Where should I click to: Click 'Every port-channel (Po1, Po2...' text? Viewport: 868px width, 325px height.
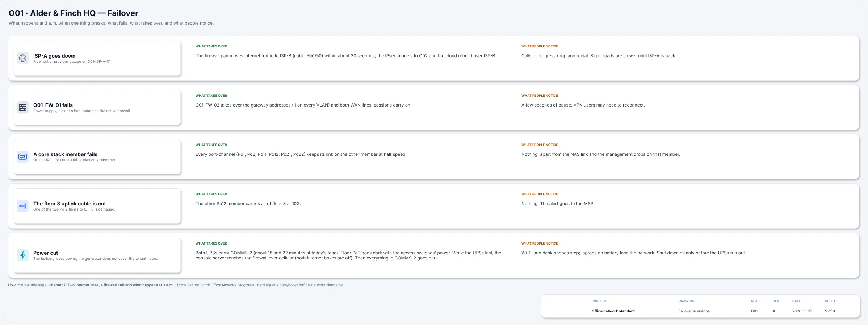(301, 154)
